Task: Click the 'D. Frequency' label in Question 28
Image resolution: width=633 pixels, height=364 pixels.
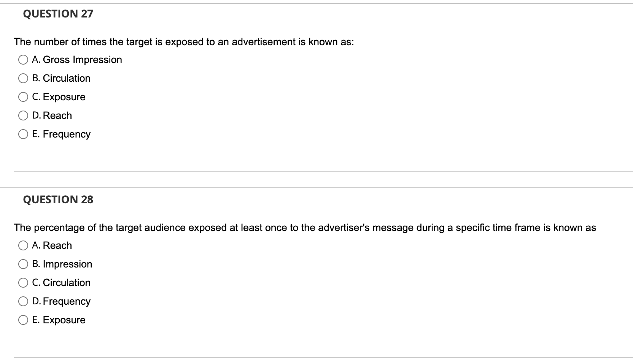Action: (x=62, y=301)
